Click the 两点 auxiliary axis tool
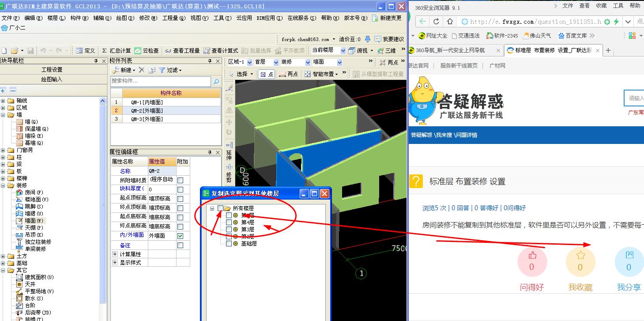 point(389,62)
